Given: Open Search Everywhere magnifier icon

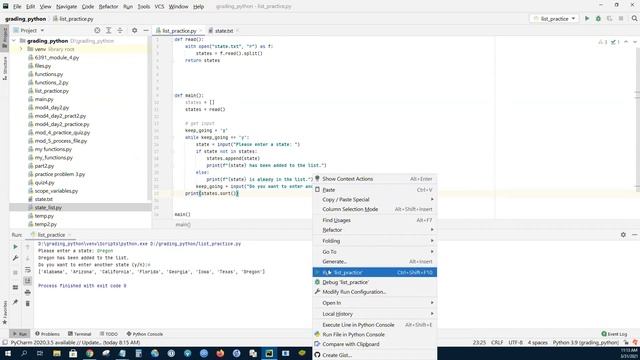Looking at the screenshot, I should (x=634, y=18).
